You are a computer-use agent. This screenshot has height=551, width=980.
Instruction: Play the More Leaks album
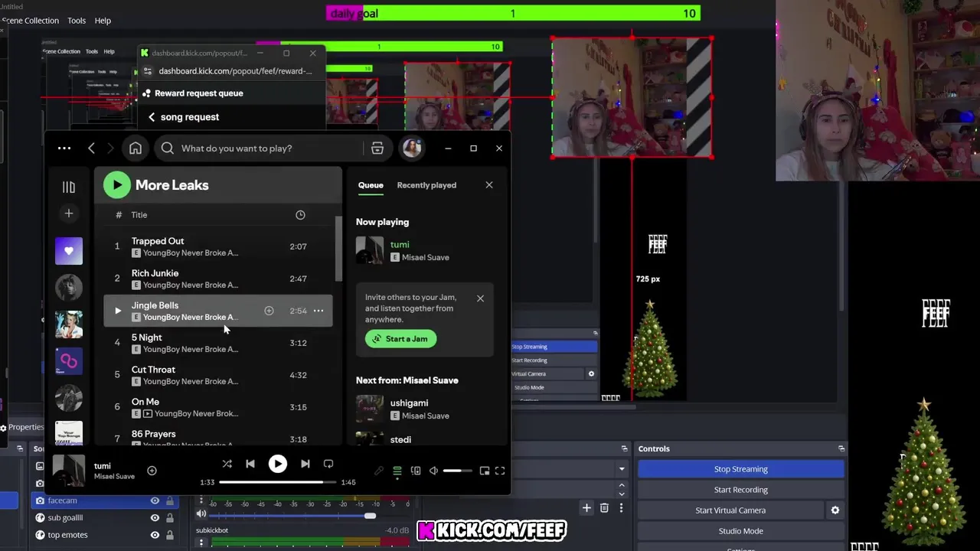point(117,184)
